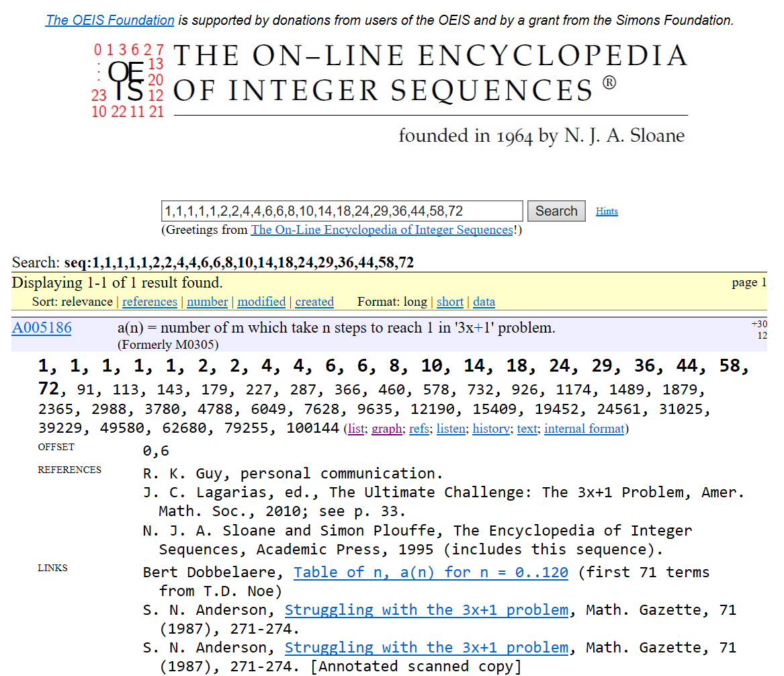This screenshot has height=676, width=784.
Task: Click the Search button
Action: point(556,211)
